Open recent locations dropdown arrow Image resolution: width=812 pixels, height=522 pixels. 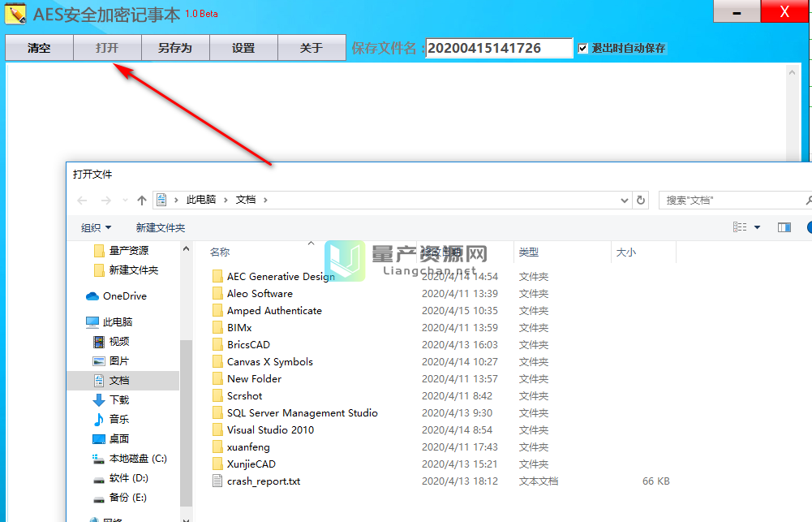pos(125,200)
